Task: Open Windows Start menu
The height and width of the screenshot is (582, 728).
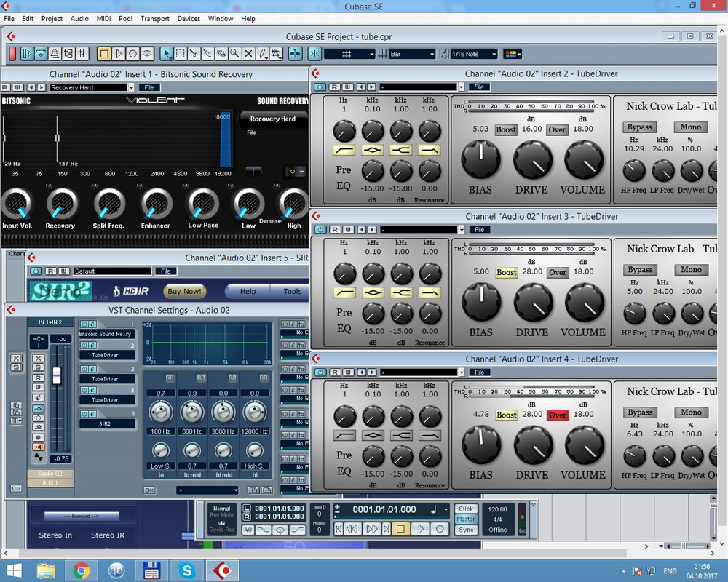Action: pos(15,570)
